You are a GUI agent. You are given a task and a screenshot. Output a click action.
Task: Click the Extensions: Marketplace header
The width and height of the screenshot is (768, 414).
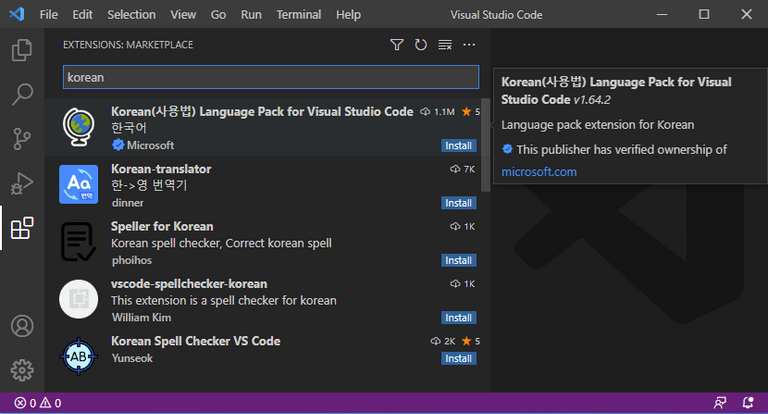[128, 45]
